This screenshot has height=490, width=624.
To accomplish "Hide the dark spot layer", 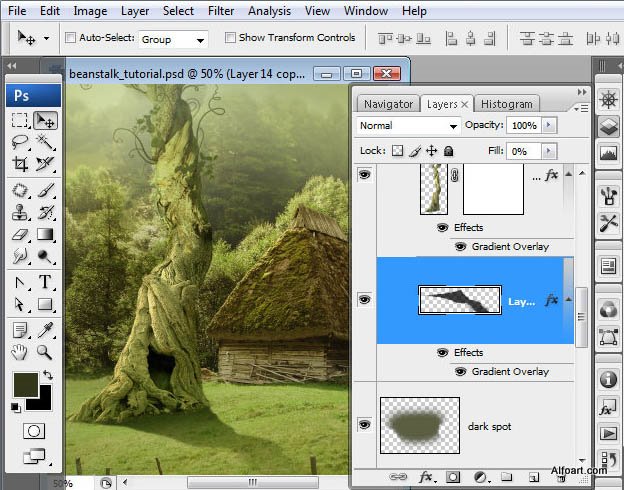I will (364, 424).
